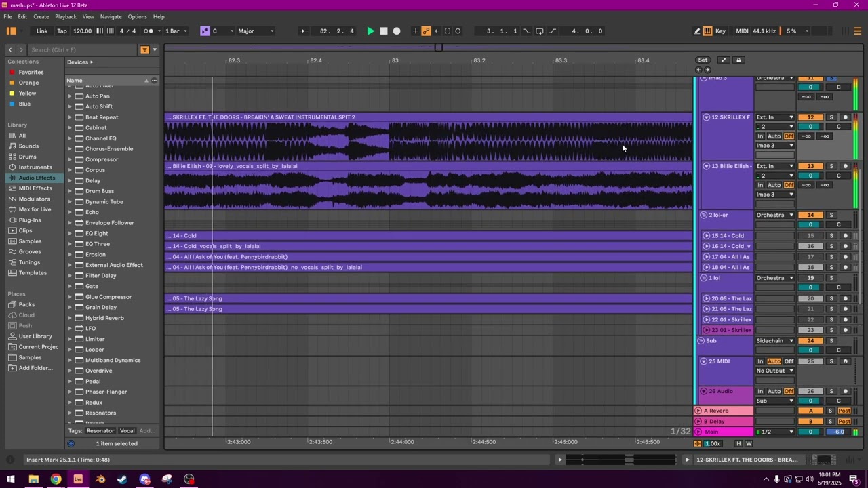Toggle Automation Arm in the transport
The width and height of the screenshot is (868, 488).
[426, 31]
